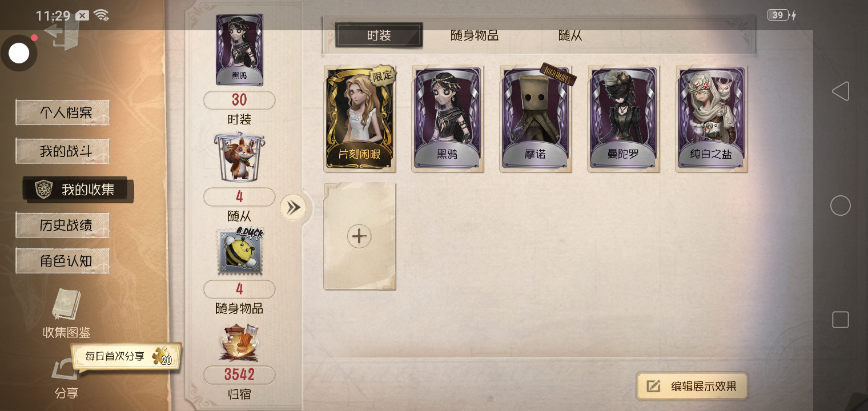The image size is (868, 411).
Task: Open the 归宿 furniture icon
Action: point(239,343)
